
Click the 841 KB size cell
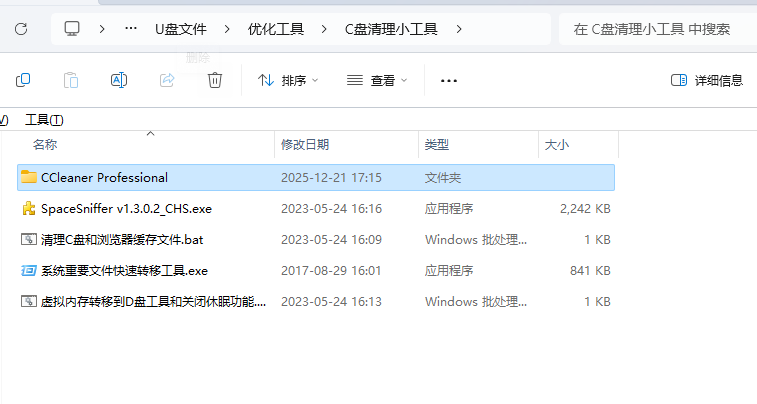pyautogui.click(x=590, y=270)
